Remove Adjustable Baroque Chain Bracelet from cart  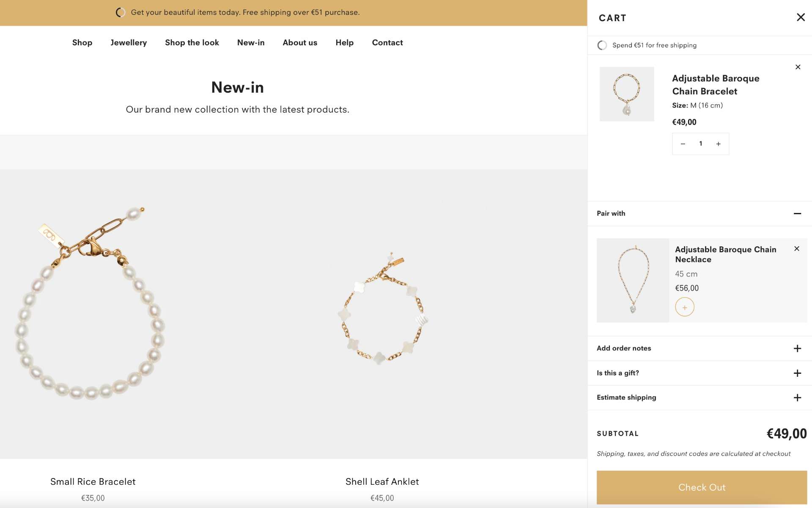pos(798,67)
